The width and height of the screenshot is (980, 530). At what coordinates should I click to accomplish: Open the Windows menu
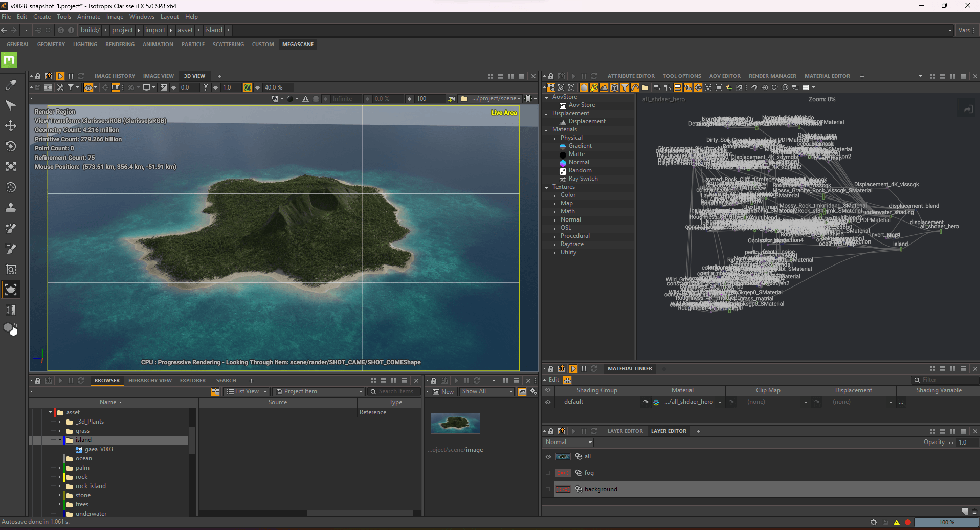(x=142, y=17)
